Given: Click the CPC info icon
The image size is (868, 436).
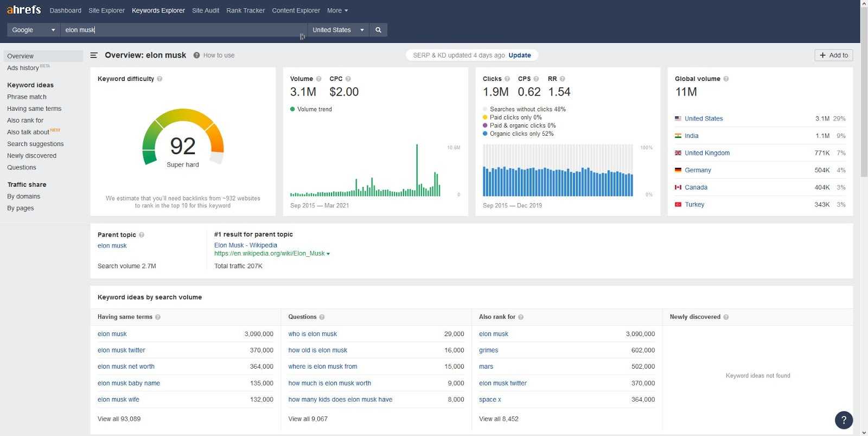Looking at the screenshot, I should [348, 79].
